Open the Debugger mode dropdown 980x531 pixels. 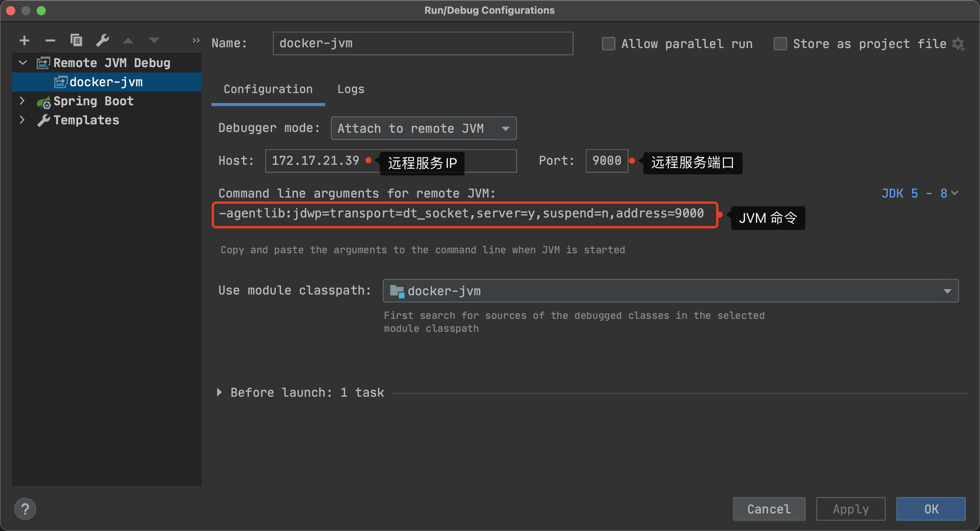tap(424, 129)
